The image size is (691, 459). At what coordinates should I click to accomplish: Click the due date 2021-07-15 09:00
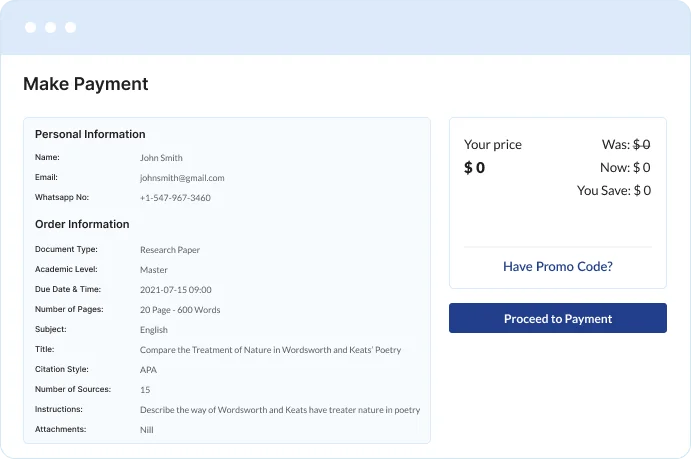pos(176,290)
